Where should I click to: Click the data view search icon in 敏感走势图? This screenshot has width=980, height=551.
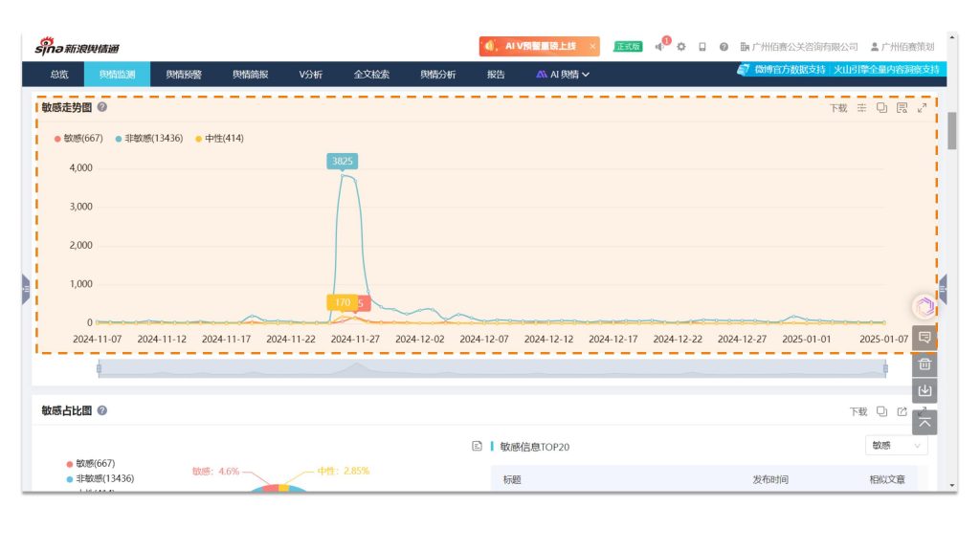pos(902,108)
